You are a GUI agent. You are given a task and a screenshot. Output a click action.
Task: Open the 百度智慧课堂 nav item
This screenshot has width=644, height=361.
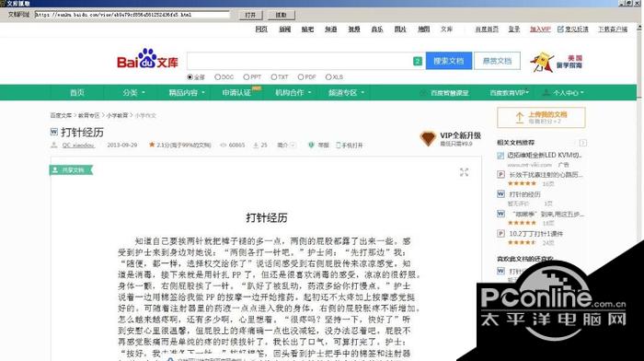click(449, 93)
